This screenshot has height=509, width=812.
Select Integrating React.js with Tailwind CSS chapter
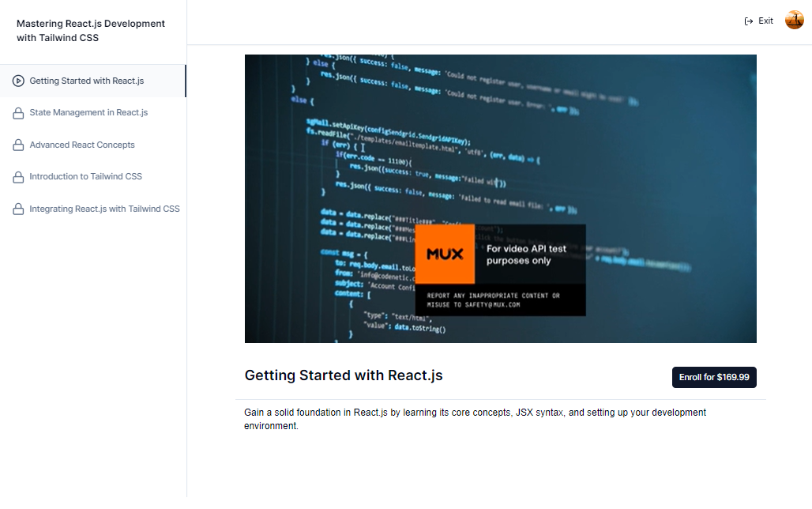pos(93,209)
